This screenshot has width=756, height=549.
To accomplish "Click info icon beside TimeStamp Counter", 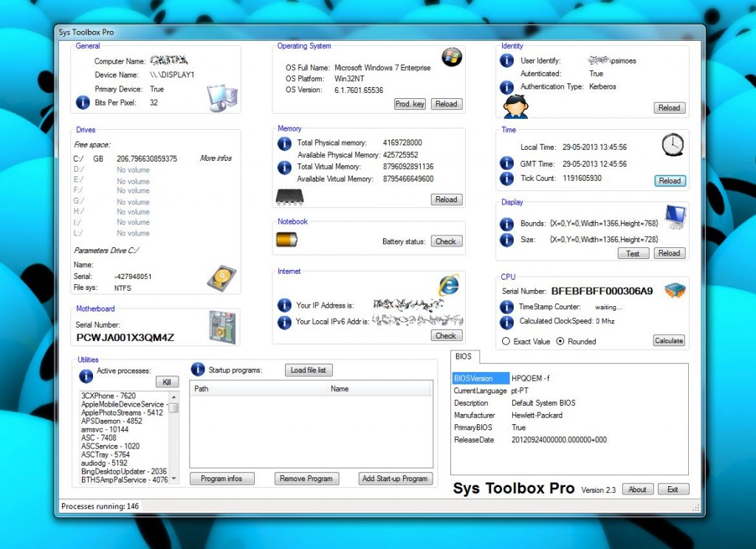I will [x=506, y=306].
